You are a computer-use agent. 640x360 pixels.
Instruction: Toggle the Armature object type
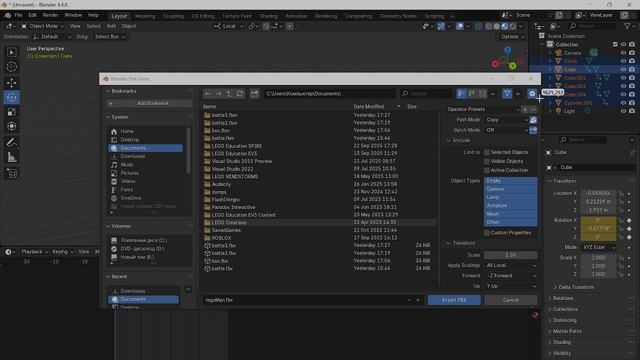coord(510,206)
